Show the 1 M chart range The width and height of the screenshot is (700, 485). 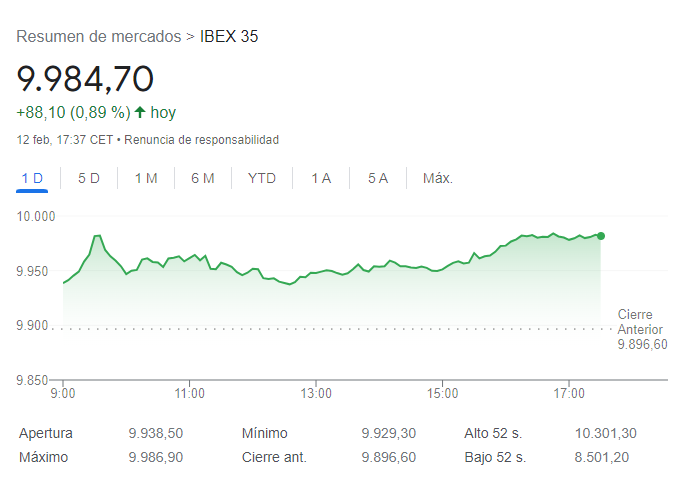(x=146, y=178)
